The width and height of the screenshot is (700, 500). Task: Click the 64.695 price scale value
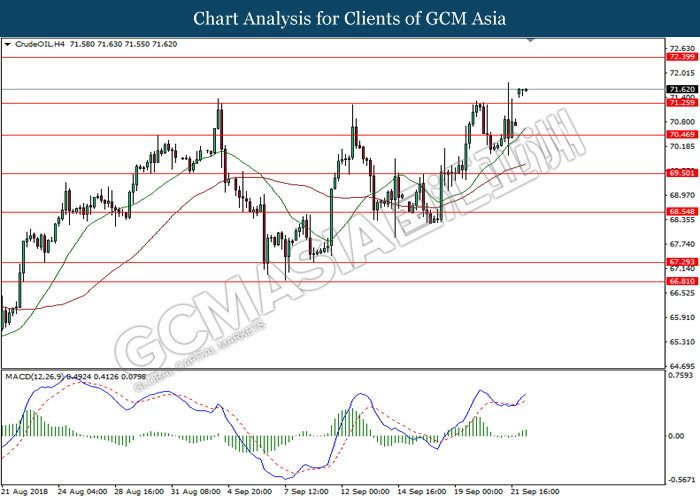click(683, 366)
